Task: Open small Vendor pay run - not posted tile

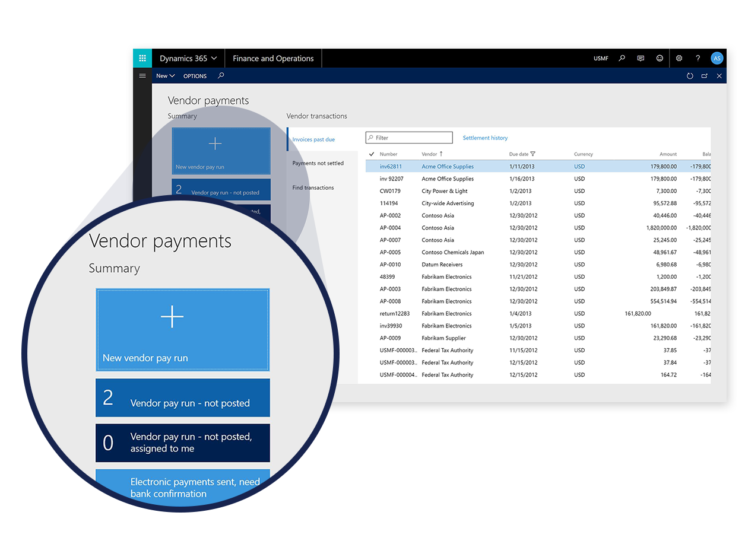Action: coord(221,190)
